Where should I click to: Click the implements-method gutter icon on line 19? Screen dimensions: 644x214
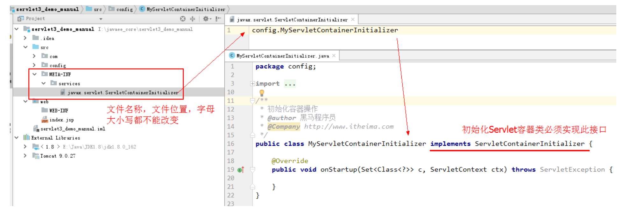[241, 170]
